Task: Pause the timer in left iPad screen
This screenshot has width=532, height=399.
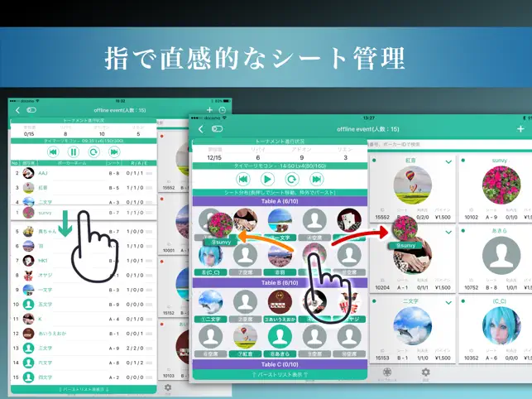Action: [74, 151]
